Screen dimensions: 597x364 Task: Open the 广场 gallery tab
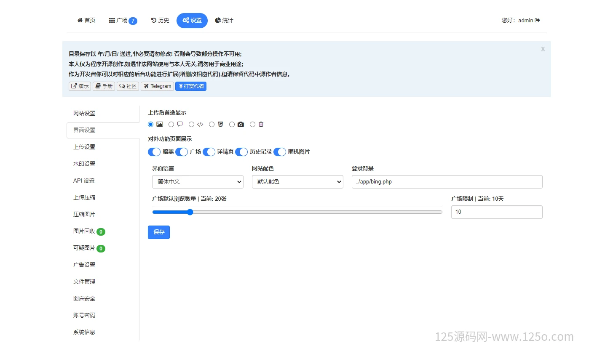(x=123, y=21)
